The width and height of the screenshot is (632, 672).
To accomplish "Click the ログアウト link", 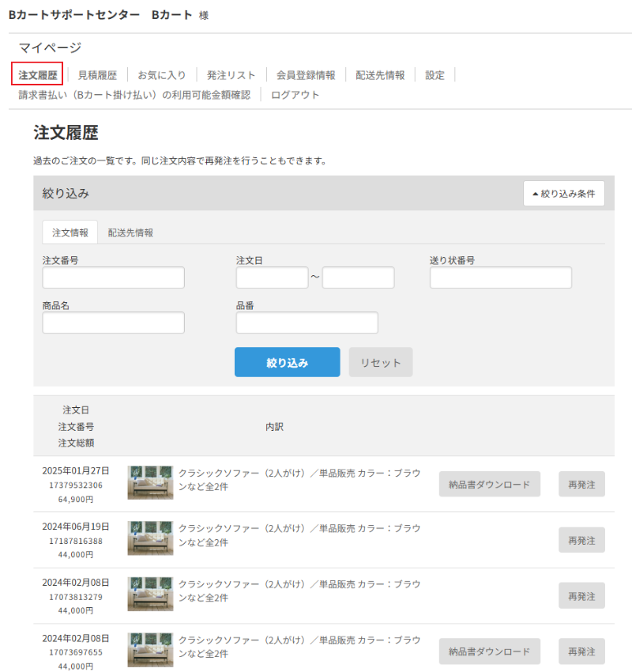I will tap(295, 95).
